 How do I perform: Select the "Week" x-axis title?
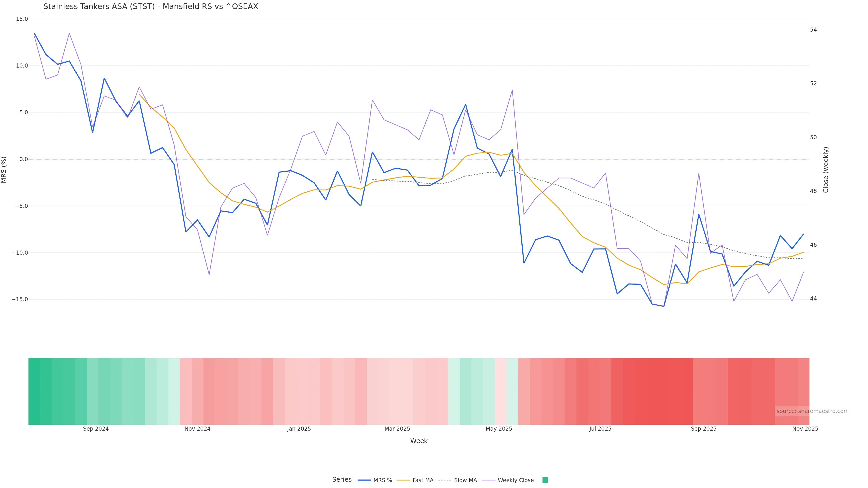[x=418, y=441]
